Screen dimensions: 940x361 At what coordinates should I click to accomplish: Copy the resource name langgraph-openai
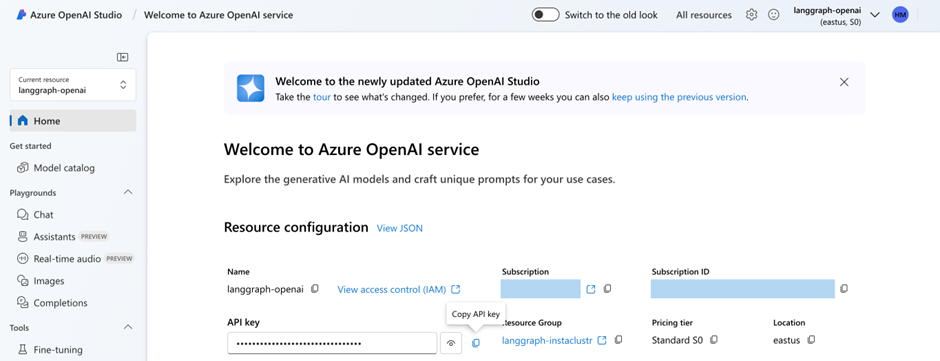pyautogui.click(x=315, y=289)
